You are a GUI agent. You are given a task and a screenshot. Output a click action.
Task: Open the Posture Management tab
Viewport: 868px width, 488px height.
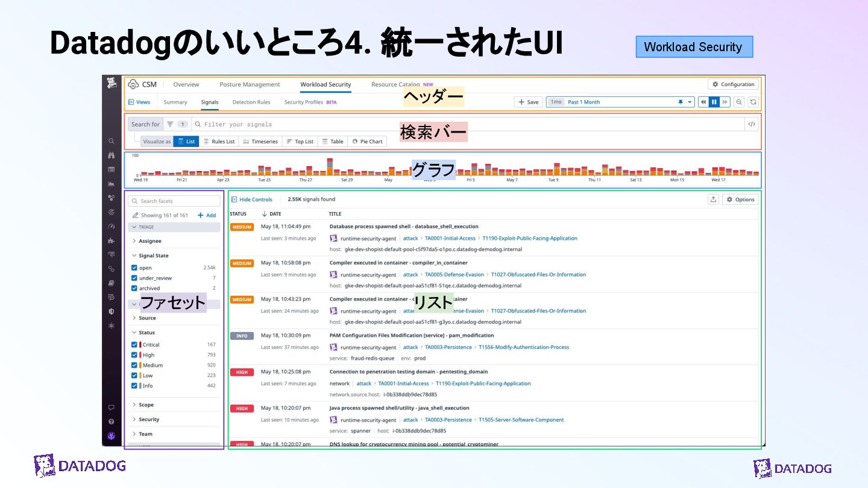tap(250, 84)
